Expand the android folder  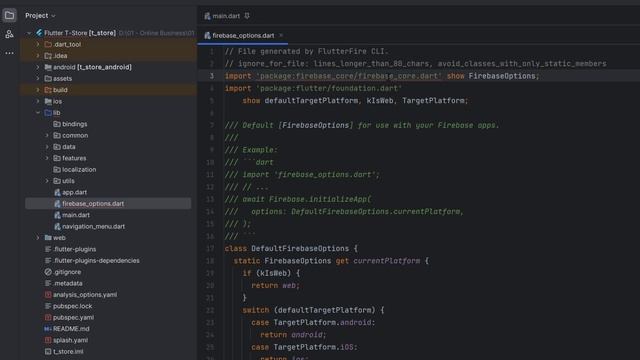click(38, 67)
